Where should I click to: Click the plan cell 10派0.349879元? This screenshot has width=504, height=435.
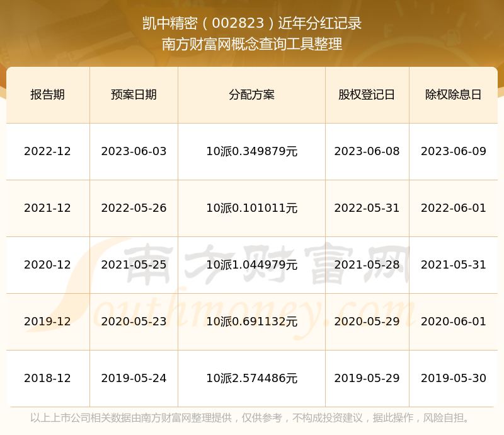(251, 151)
